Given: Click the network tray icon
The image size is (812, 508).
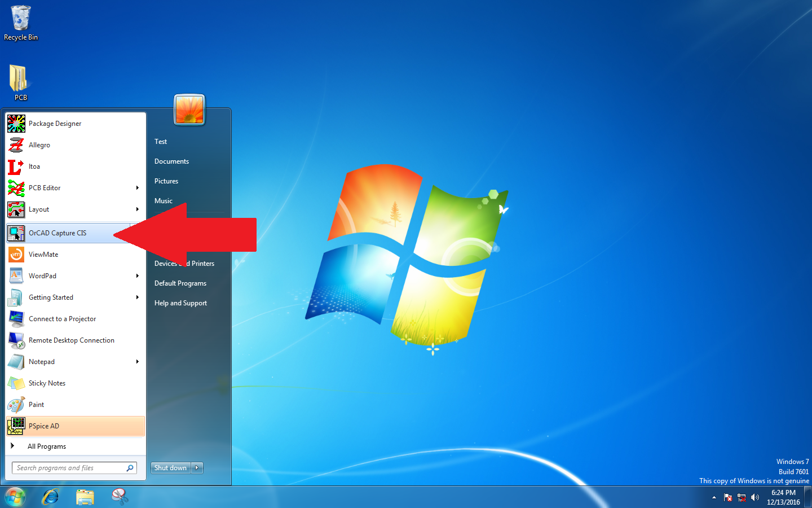Looking at the screenshot, I should pyautogui.click(x=742, y=498).
